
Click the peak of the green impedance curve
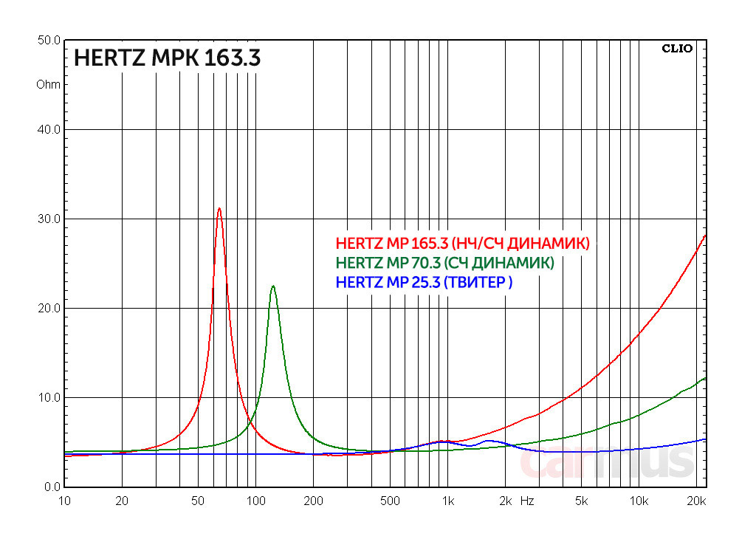coord(273,286)
